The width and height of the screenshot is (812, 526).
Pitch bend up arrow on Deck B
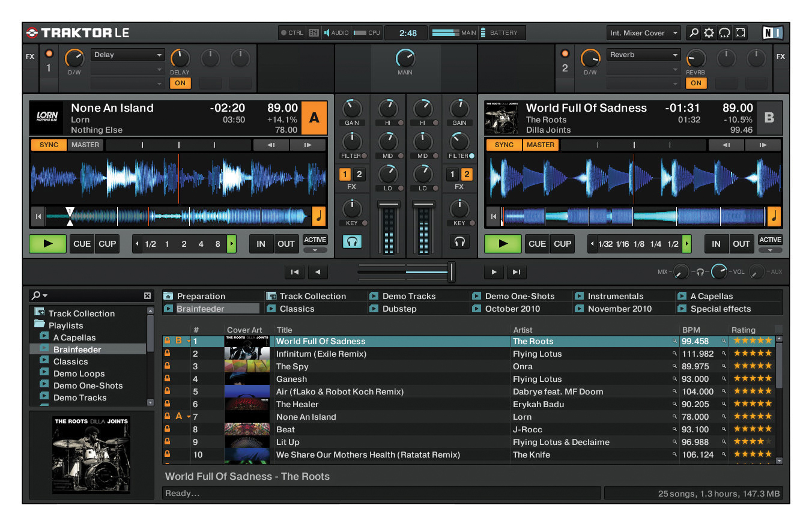coord(763,145)
